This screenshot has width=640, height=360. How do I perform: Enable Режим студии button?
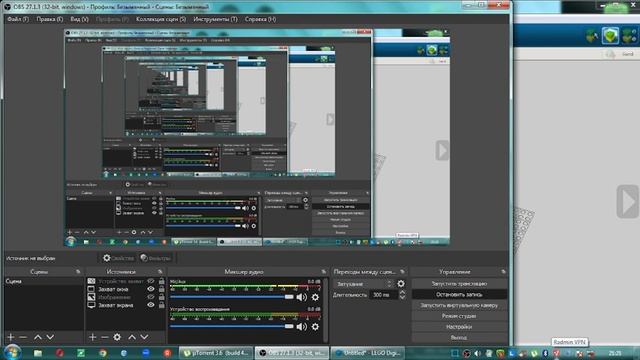pyautogui.click(x=459, y=316)
